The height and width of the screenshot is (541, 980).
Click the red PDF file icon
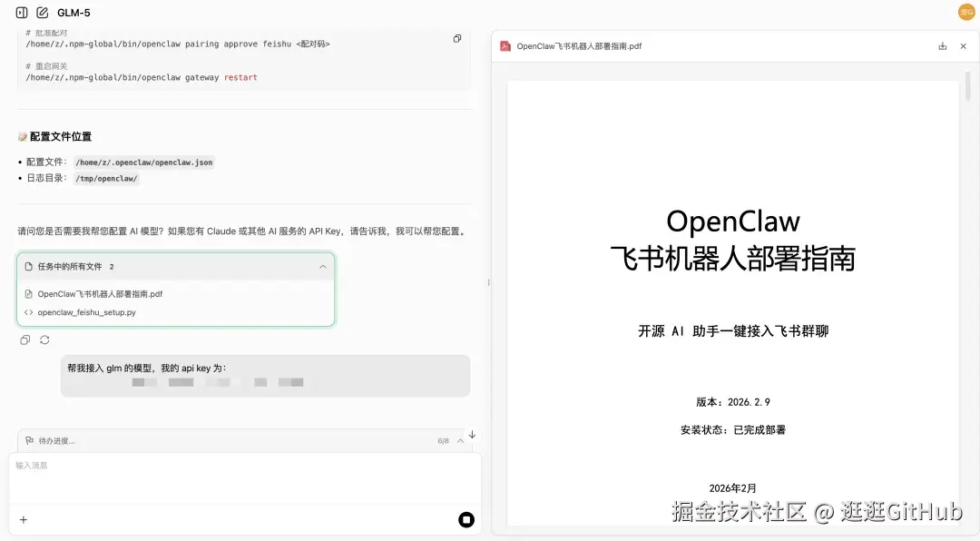click(505, 46)
